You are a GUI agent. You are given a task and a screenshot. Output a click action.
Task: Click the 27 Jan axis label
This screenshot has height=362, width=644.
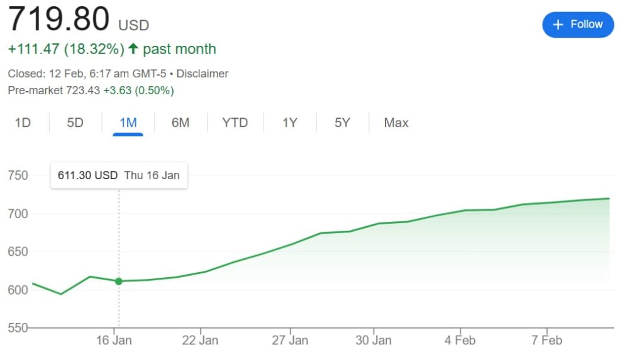[x=290, y=341]
